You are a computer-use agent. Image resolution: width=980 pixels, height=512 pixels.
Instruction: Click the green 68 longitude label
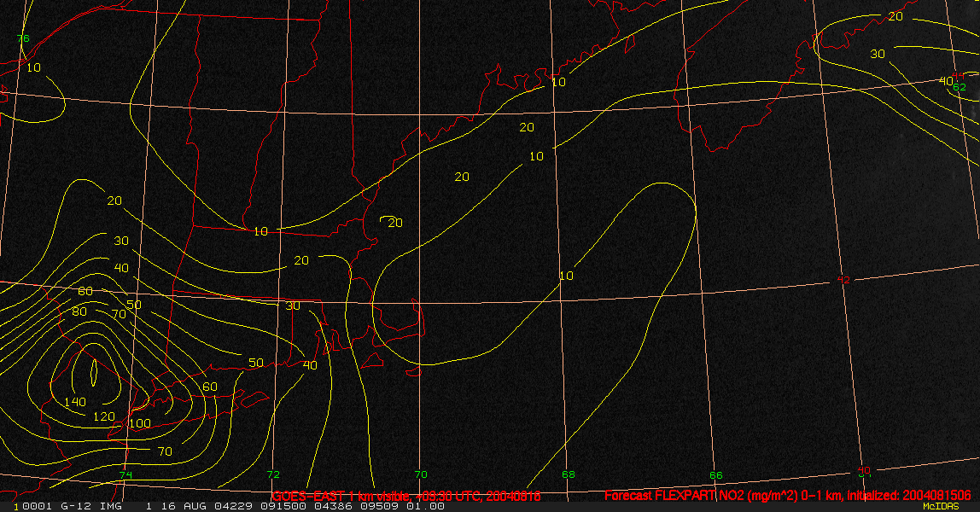[x=569, y=474]
